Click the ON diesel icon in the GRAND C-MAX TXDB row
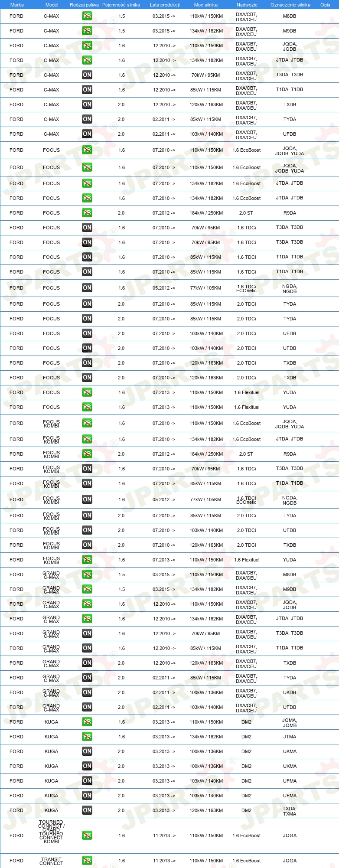The height and width of the screenshot is (868, 339). pos(87,663)
